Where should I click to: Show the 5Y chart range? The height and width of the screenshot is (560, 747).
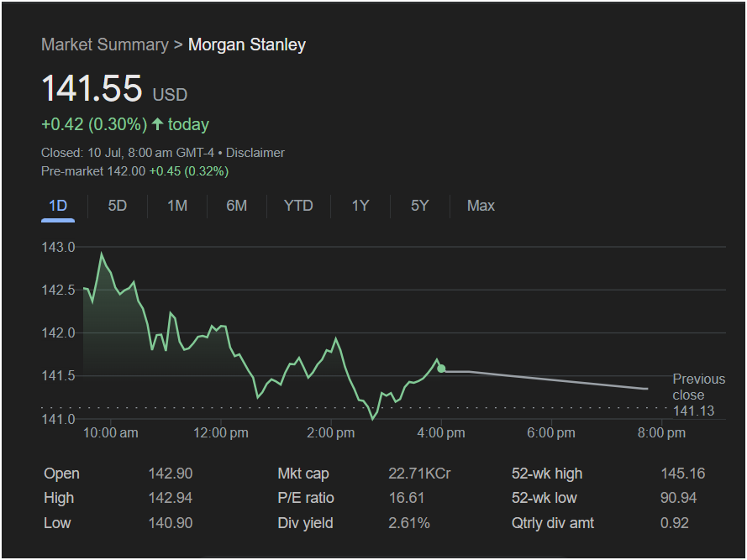click(419, 206)
